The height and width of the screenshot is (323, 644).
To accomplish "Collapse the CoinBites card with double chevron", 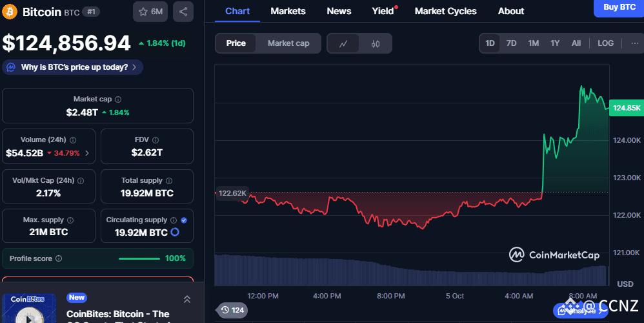I will click(186, 299).
